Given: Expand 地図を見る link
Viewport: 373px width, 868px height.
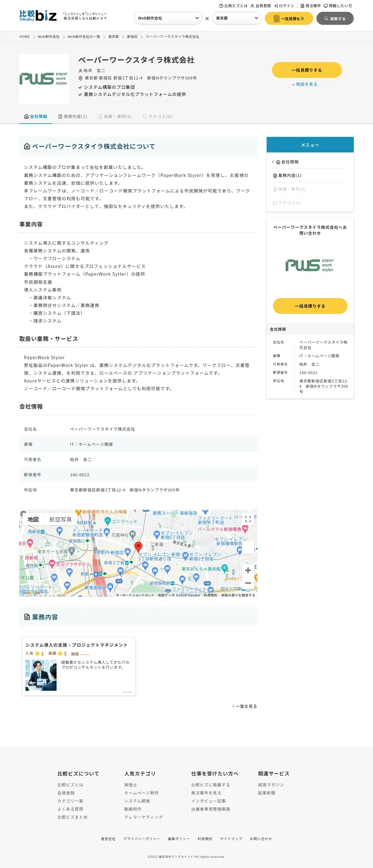Looking at the screenshot, I should click(305, 84).
